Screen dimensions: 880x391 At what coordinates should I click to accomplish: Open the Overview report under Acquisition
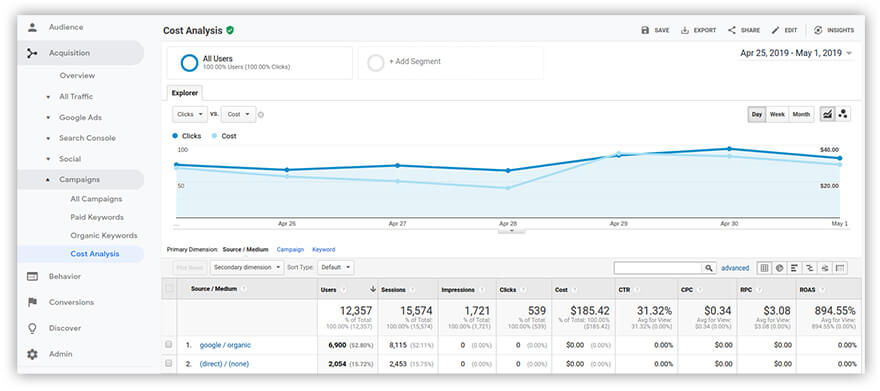coord(77,76)
